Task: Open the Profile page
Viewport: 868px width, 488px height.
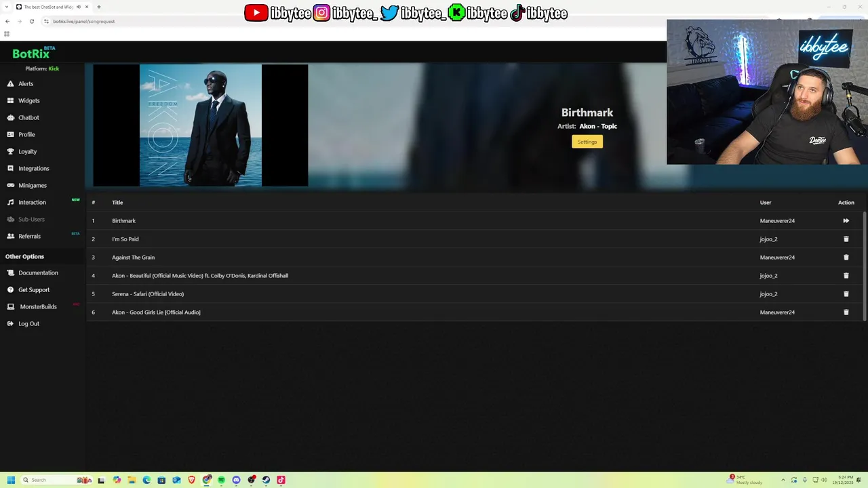Action: [26, 135]
